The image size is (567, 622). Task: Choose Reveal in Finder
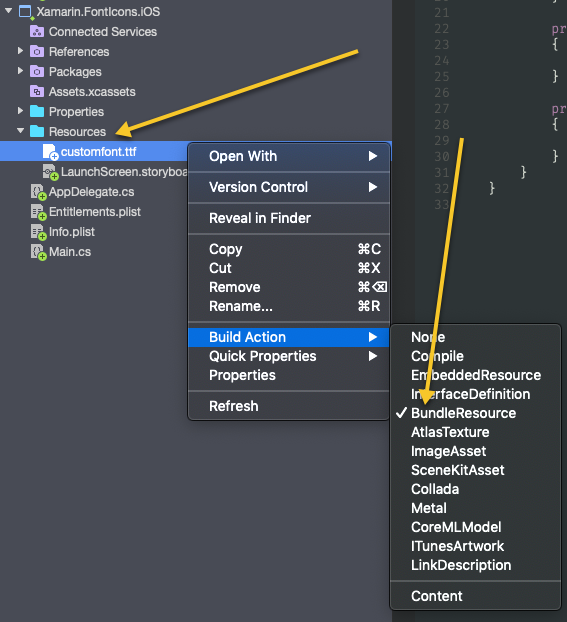[289, 218]
